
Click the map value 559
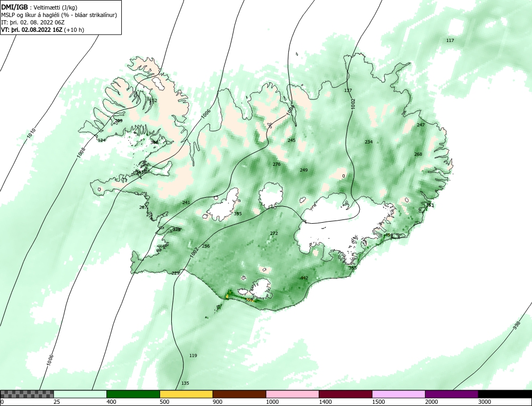click(x=249, y=300)
